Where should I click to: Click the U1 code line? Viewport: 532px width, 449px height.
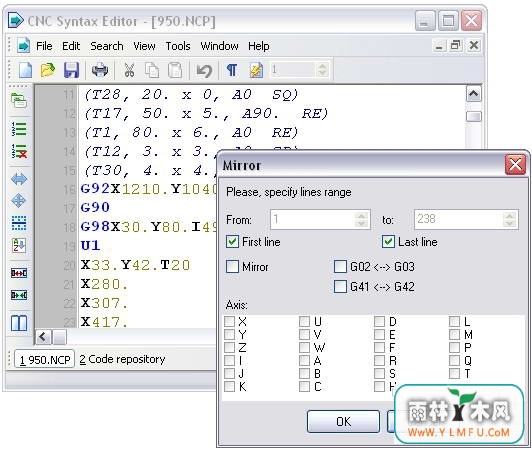click(x=90, y=245)
